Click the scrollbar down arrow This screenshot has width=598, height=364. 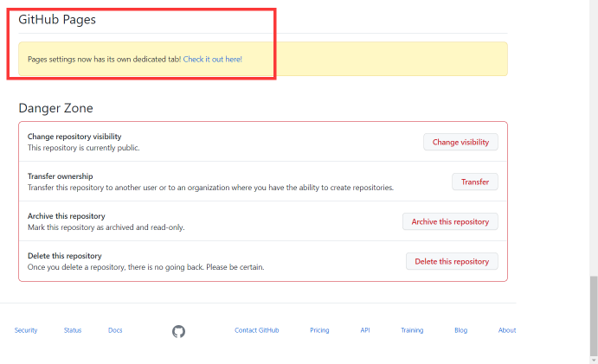tap(594, 361)
